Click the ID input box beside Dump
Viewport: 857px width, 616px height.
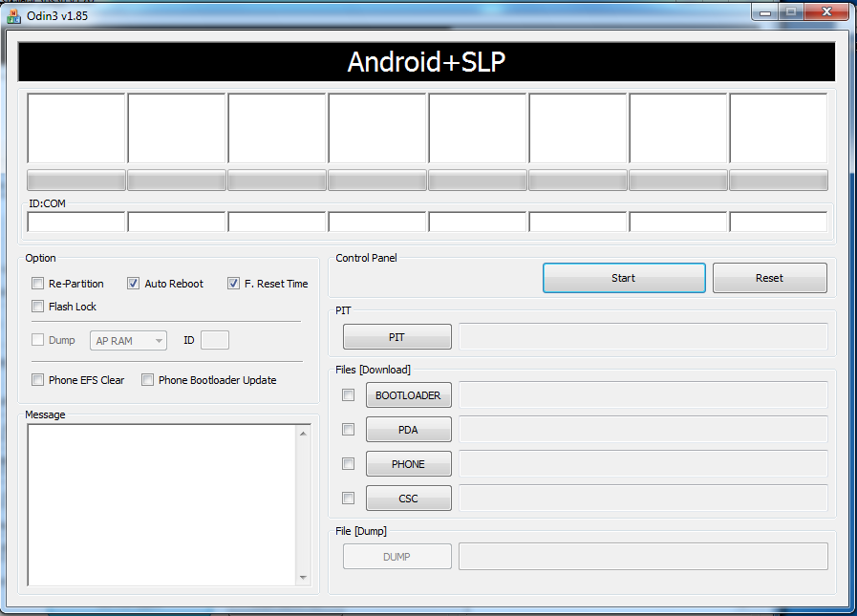tap(215, 340)
